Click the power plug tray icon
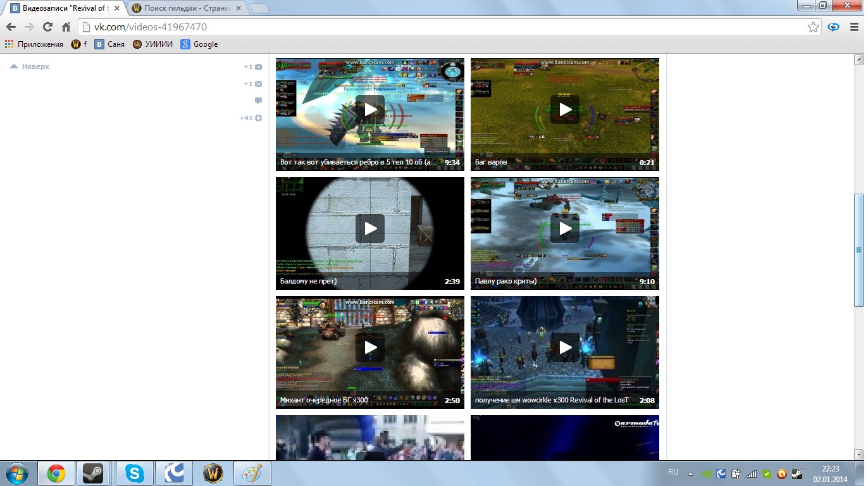 click(x=736, y=473)
